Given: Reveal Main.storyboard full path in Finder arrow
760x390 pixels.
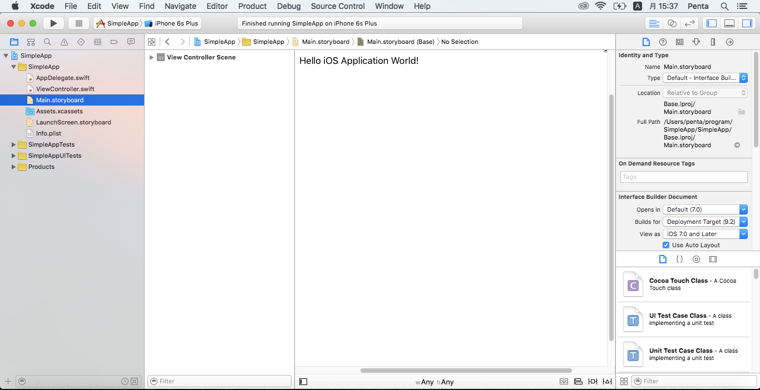Looking at the screenshot, I should pyautogui.click(x=737, y=145).
